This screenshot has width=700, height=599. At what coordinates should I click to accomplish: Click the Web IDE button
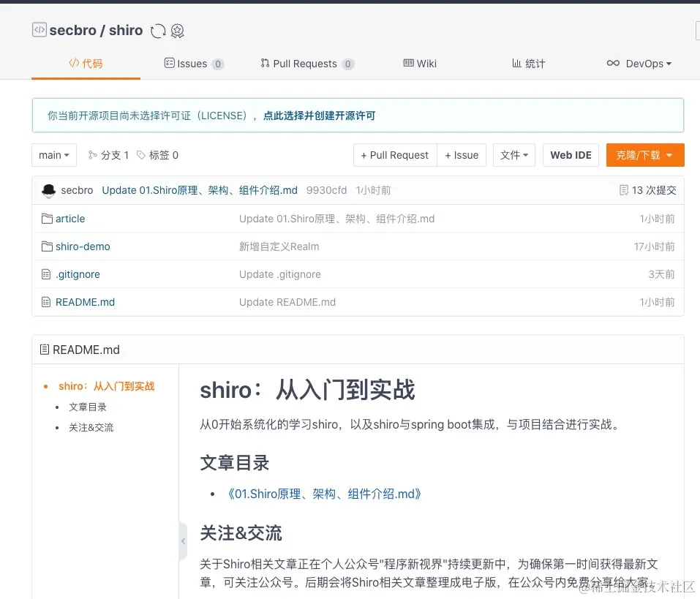571,155
